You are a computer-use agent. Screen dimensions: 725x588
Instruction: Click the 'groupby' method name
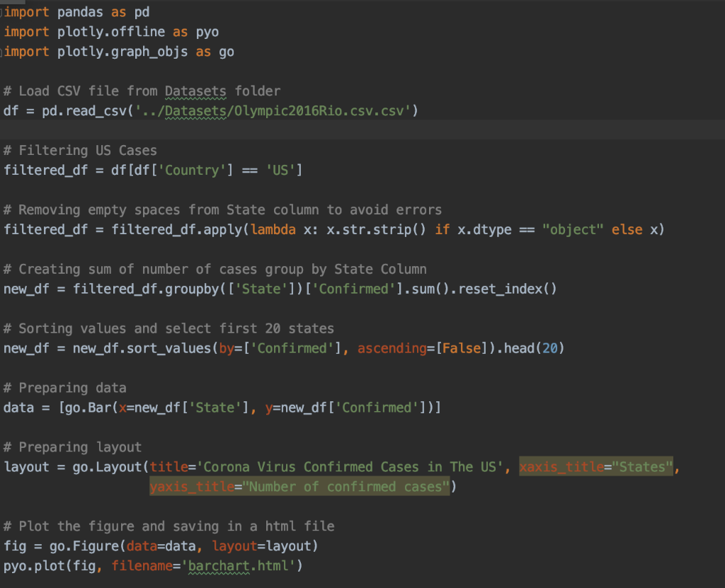[x=192, y=289]
